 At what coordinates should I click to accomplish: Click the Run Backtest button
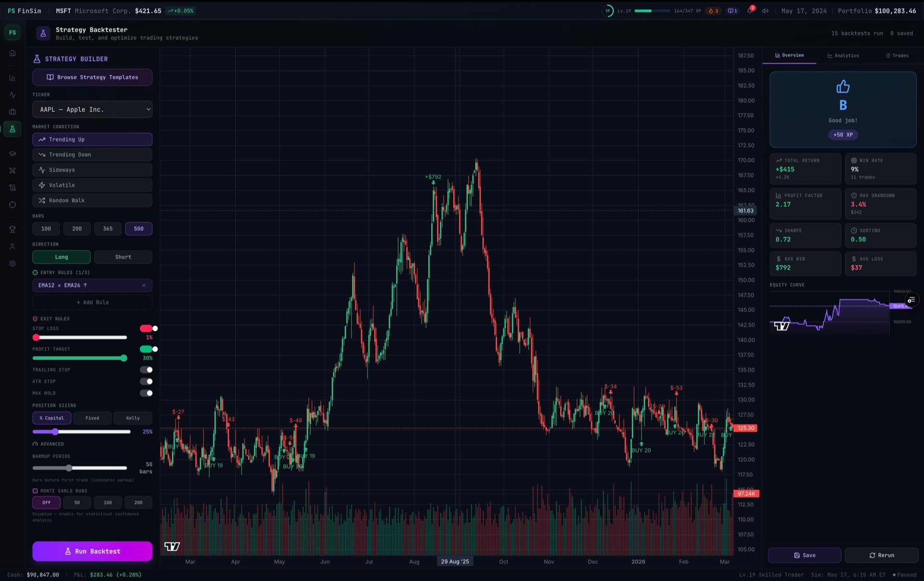[x=92, y=551]
